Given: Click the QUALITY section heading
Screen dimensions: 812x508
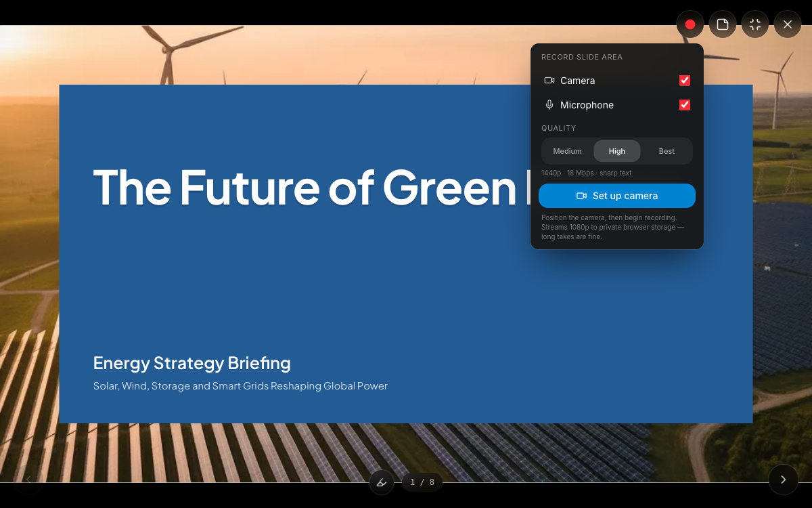Looking at the screenshot, I should click(x=559, y=128).
